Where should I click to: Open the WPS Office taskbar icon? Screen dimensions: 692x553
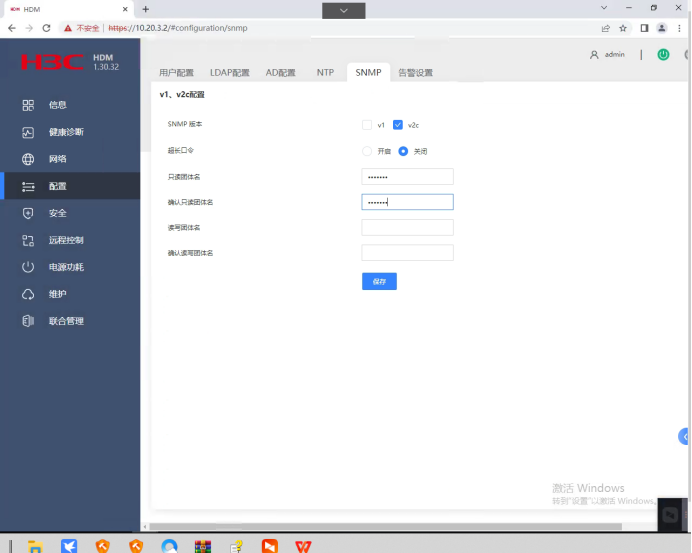point(303,546)
